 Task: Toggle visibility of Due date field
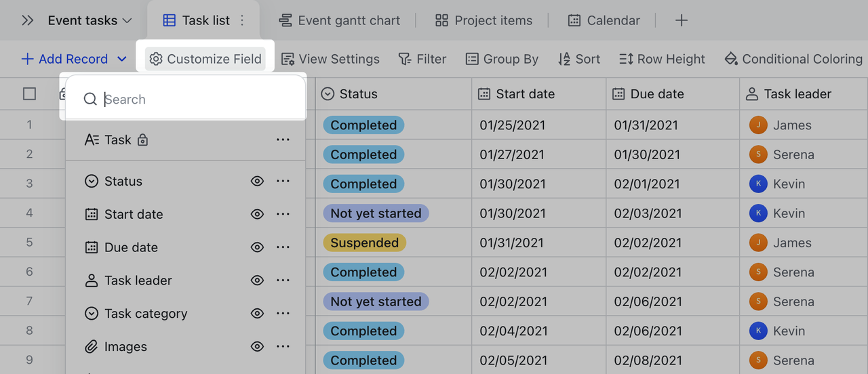click(x=257, y=247)
